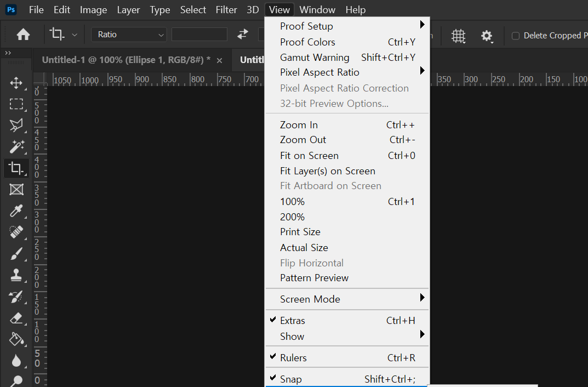This screenshot has width=588, height=387.
Task: Expand the toolbar double-arrow handle
Action: click(x=8, y=53)
